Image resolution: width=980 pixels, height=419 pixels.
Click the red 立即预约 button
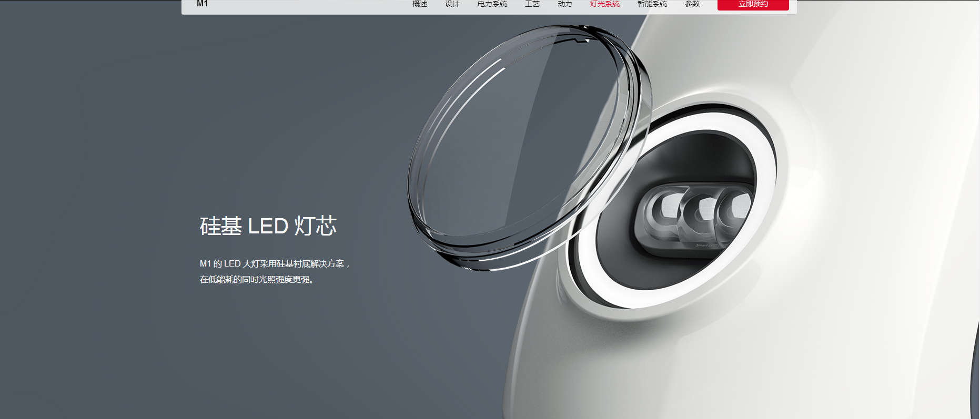coord(753,4)
